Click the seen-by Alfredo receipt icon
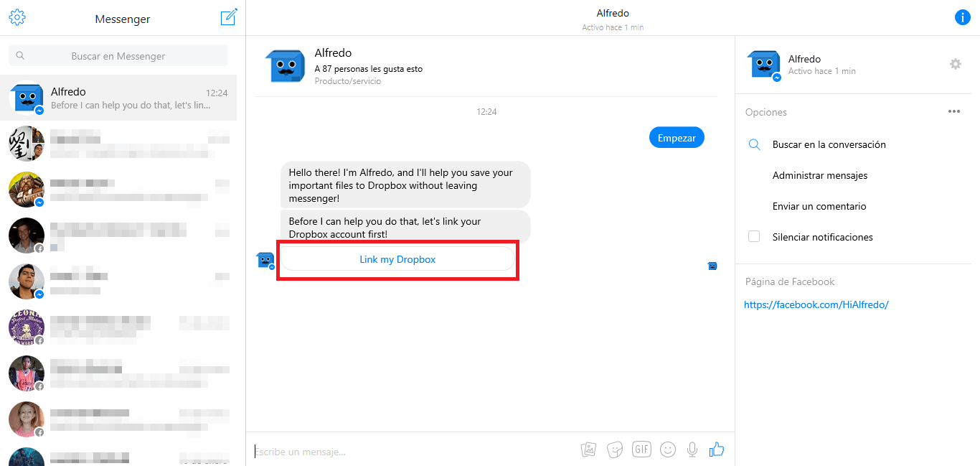 pyautogui.click(x=712, y=266)
